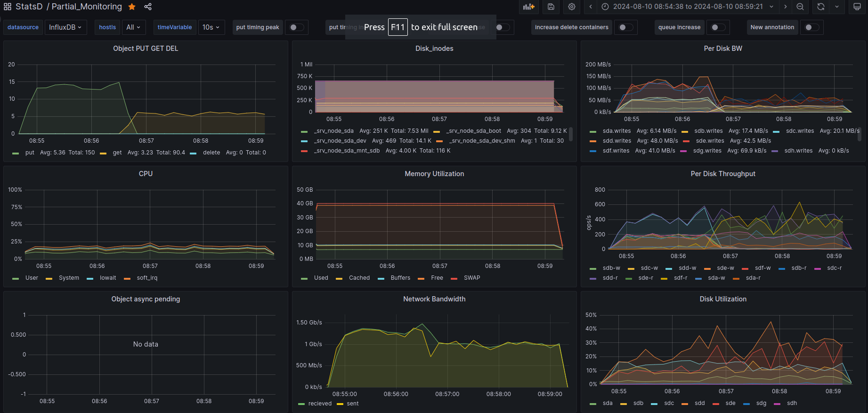The width and height of the screenshot is (868, 413).
Task: Turn on the queue increase annotation
Action: point(718,27)
